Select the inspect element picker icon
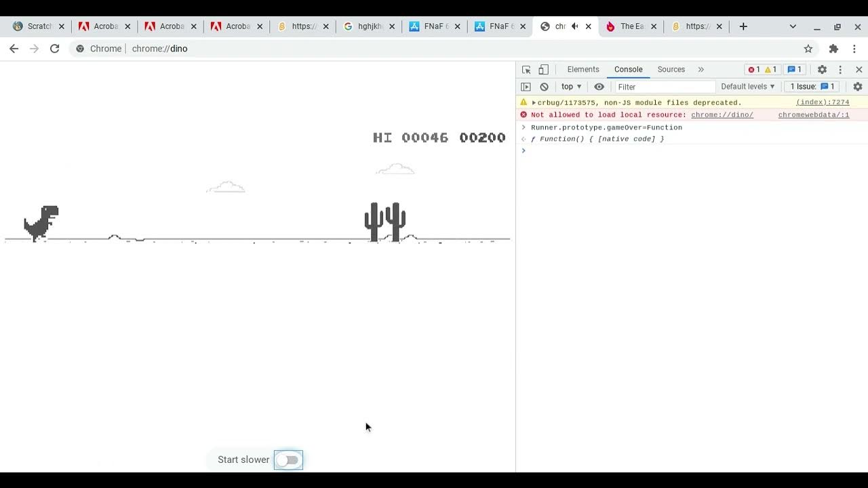This screenshot has height=488, width=868. pos(526,70)
